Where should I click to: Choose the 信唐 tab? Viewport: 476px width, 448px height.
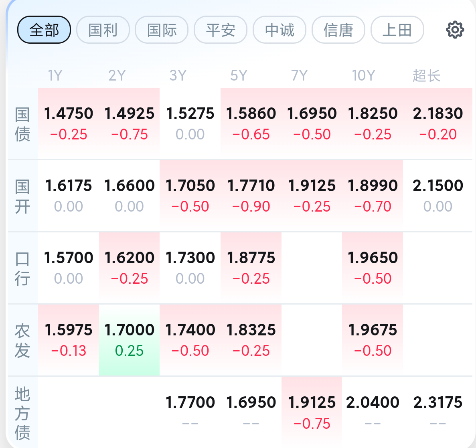click(338, 30)
